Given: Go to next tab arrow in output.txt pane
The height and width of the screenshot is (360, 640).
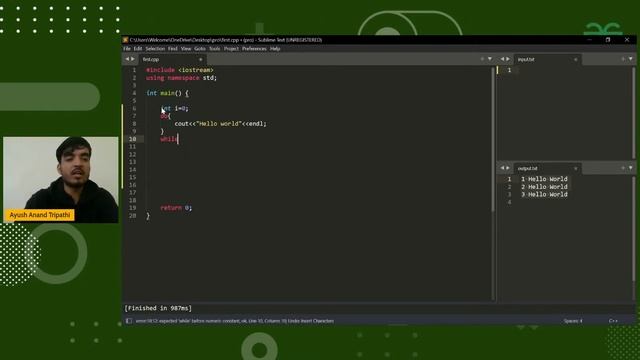Looking at the screenshot, I should 508,168.
